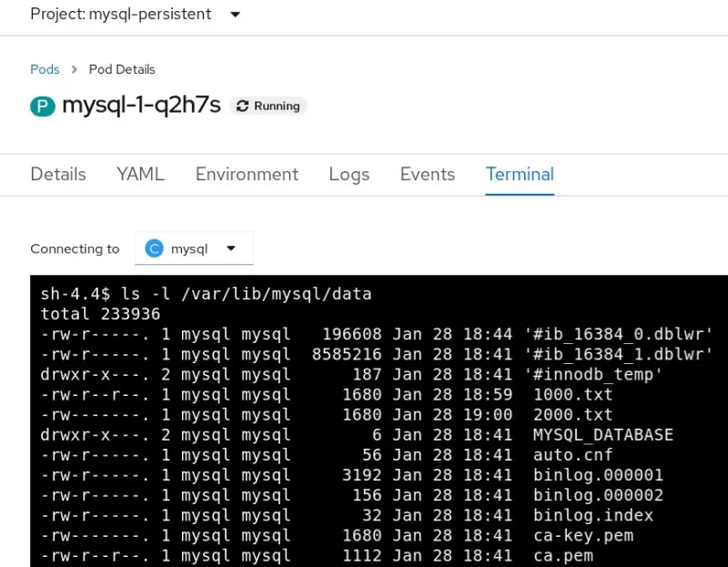Click the Project dropdown caret arrow
Screen dimensions: 728x567
[236, 15]
